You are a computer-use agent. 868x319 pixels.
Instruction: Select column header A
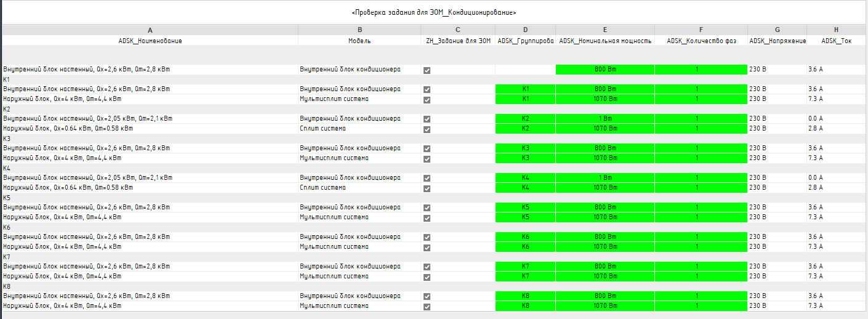click(150, 30)
